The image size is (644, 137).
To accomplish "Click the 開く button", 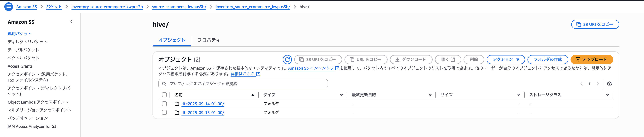I will click(x=448, y=59).
